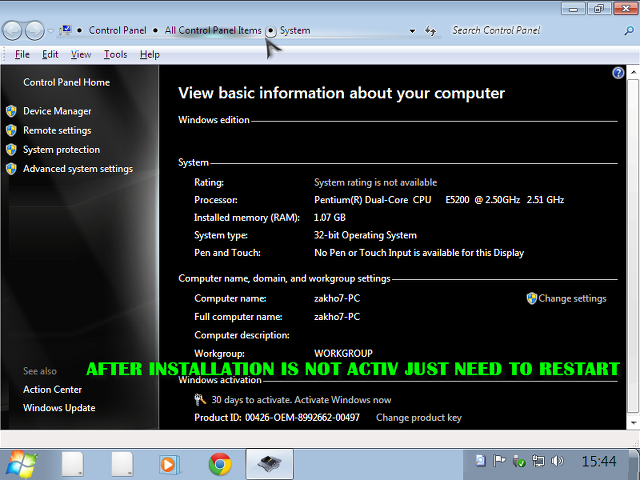640x480 pixels.
Task: Click the System breadcrumb
Action: click(295, 31)
